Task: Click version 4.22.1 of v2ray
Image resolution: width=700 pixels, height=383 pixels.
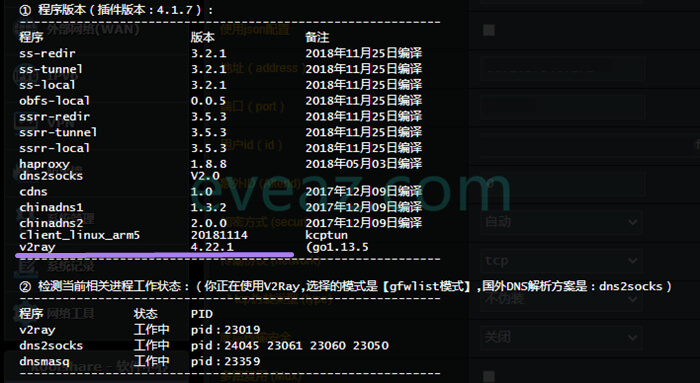Action: tap(212, 247)
